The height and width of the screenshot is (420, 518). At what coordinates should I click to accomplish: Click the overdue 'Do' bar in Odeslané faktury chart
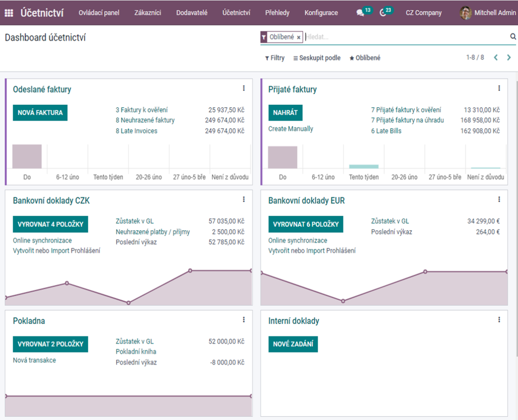pos(27,156)
